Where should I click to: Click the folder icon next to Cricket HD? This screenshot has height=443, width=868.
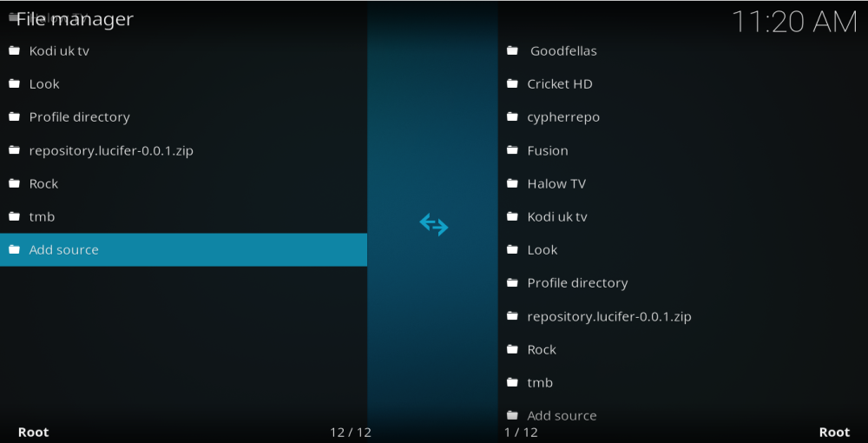point(512,84)
